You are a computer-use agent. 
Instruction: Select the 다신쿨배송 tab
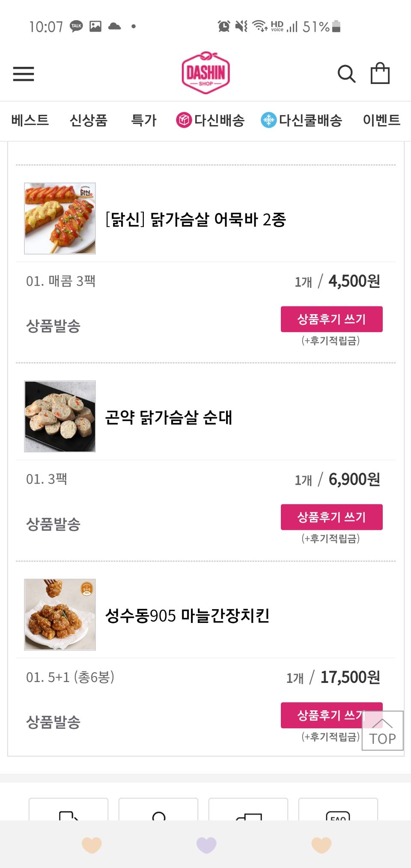coord(301,120)
